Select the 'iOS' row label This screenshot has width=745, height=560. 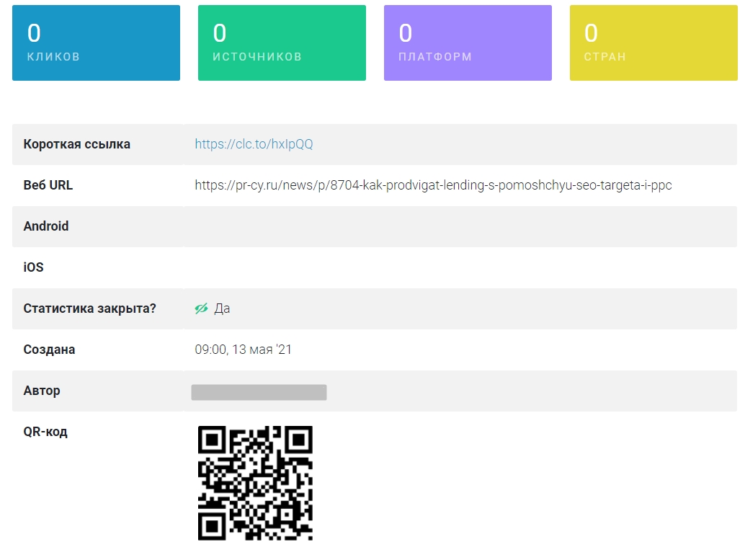coord(33,267)
